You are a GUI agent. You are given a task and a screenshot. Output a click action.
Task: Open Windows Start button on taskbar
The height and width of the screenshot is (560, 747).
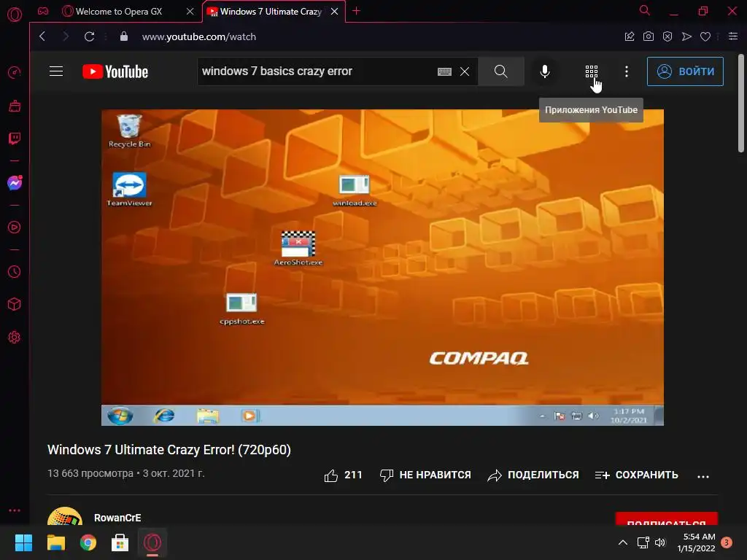[x=23, y=542]
